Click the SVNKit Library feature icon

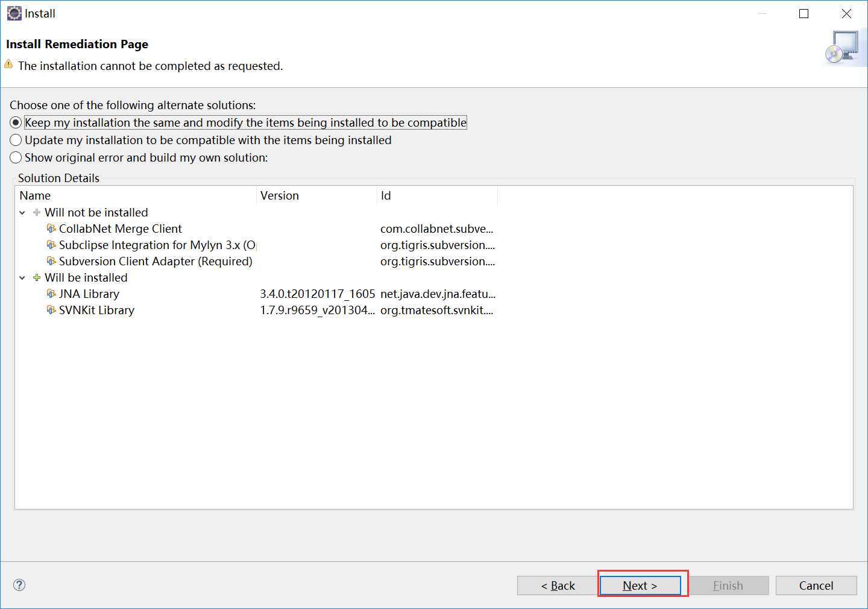pyautogui.click(x=51, y=310)
